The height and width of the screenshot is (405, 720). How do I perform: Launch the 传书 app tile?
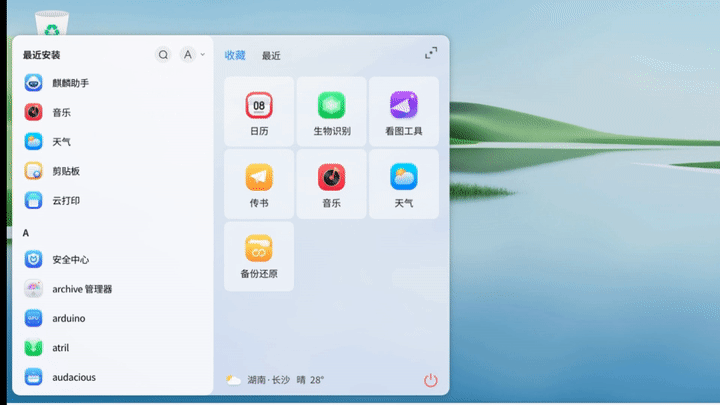pos(259,183)
